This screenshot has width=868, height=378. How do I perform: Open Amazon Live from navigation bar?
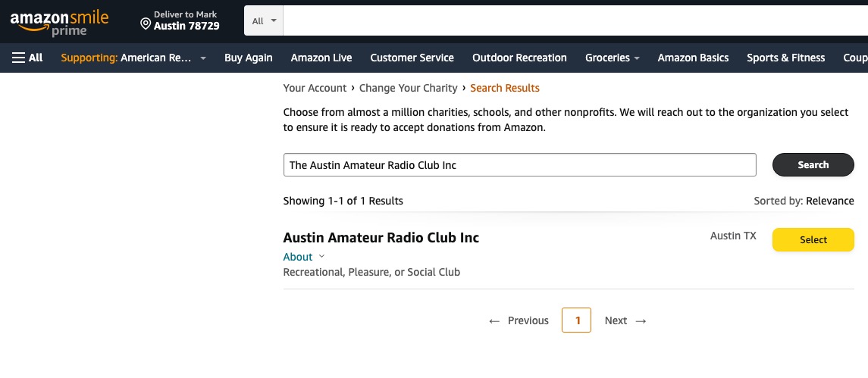point(321,58)
